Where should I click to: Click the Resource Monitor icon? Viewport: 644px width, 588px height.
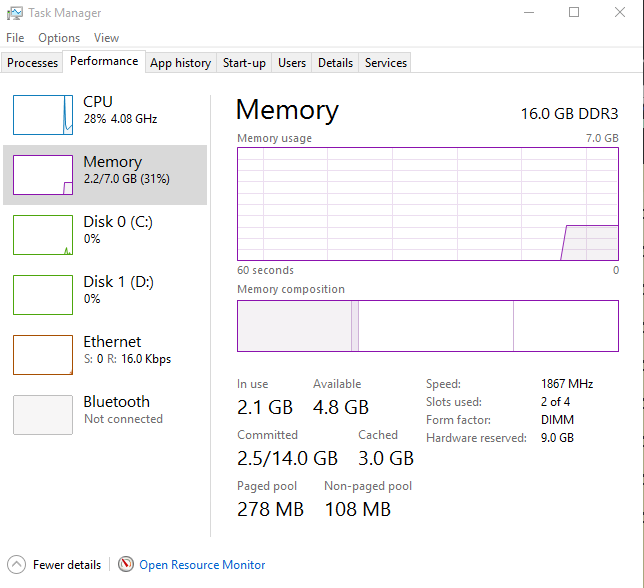(126, 565)
